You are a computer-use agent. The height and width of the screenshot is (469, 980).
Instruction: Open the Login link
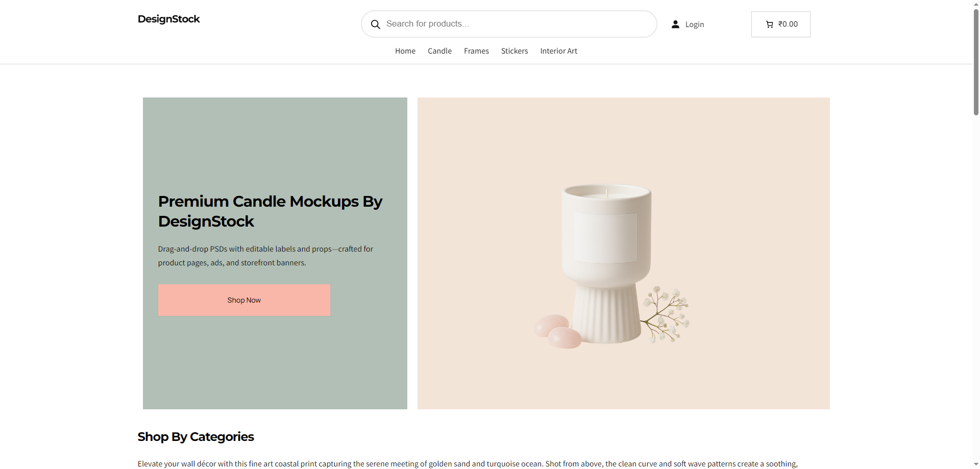tap(694, 24)
